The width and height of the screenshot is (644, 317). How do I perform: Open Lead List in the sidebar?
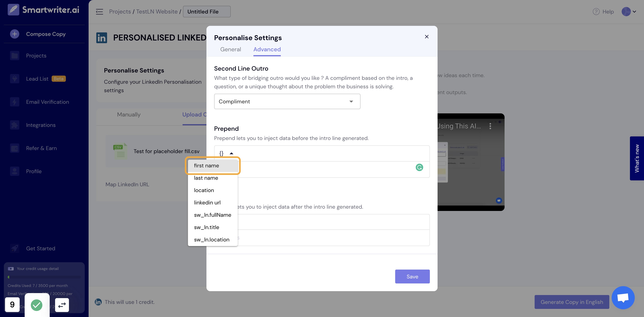37,79
